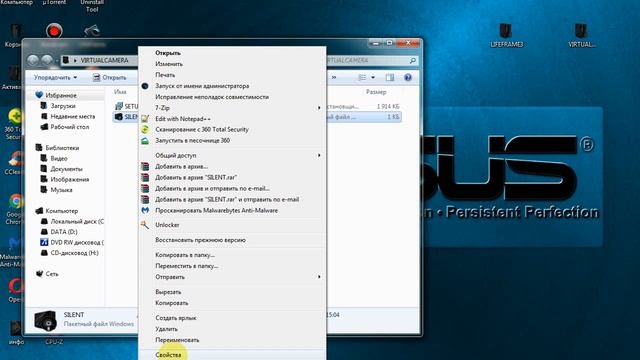The height and width of the screenshot is (360, 640).
Task: Toggle the preview pane icon
Action: [x=390, y=78]
